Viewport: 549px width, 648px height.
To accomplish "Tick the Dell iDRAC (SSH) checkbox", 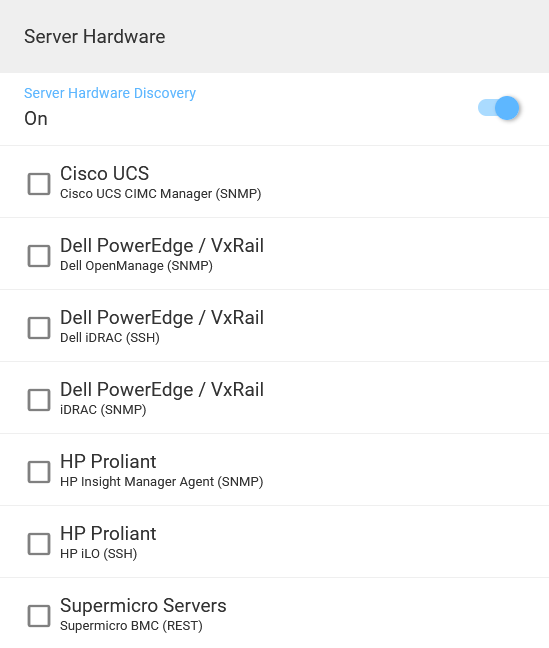I will click(39, 328).
